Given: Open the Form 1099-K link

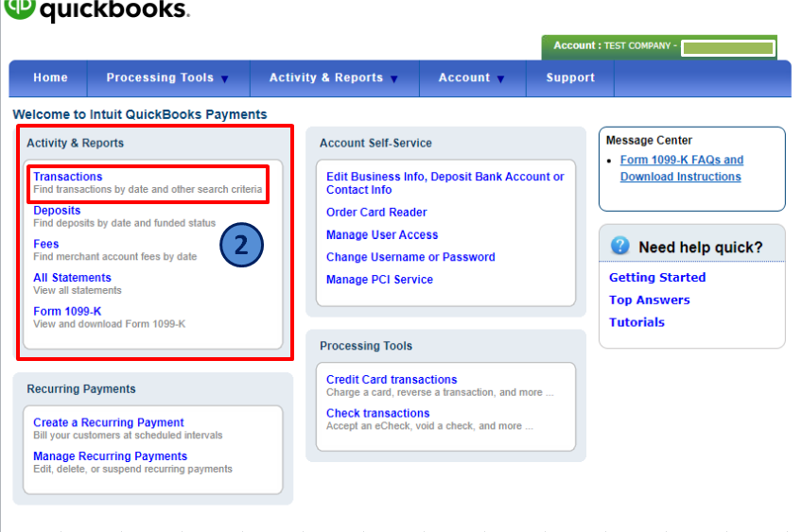Looking at the screenshot, I should click(67, 311).
